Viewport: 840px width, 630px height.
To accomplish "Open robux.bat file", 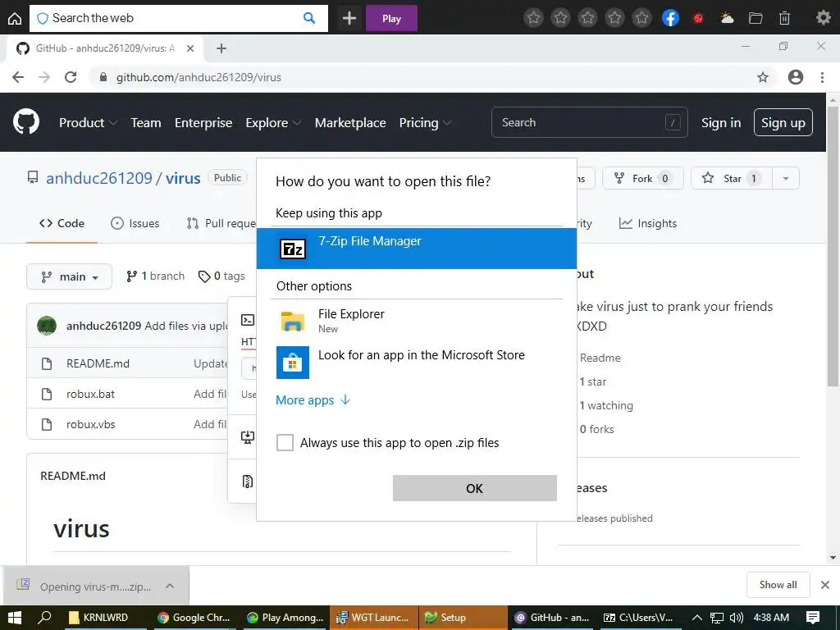I will 90,394.
